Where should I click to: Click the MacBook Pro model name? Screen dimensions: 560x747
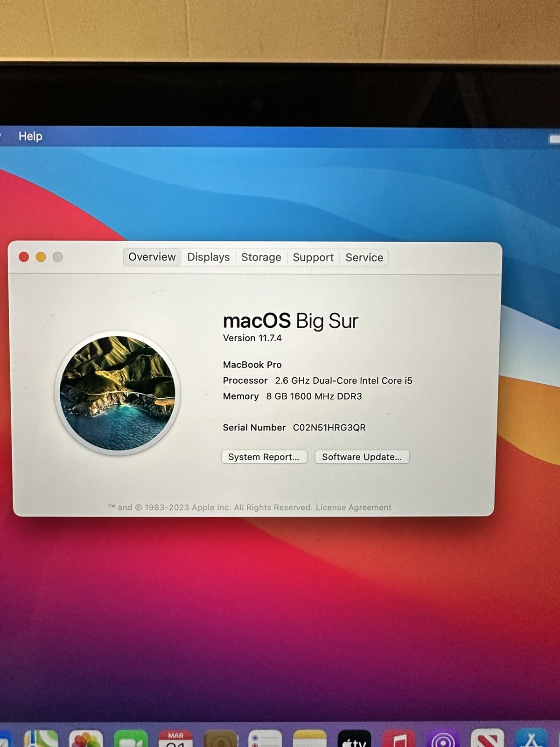coord(252,365)
